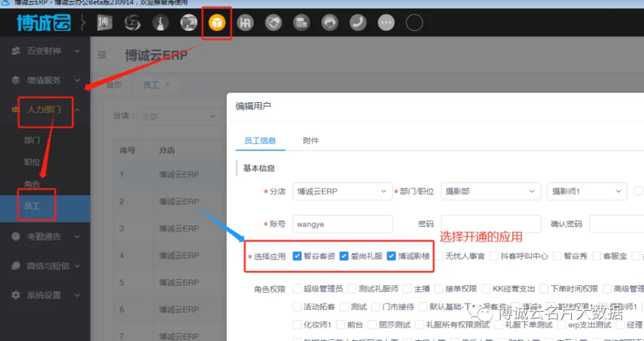Switch to the 附件 tab
The image size is (644, 341).
310,140
